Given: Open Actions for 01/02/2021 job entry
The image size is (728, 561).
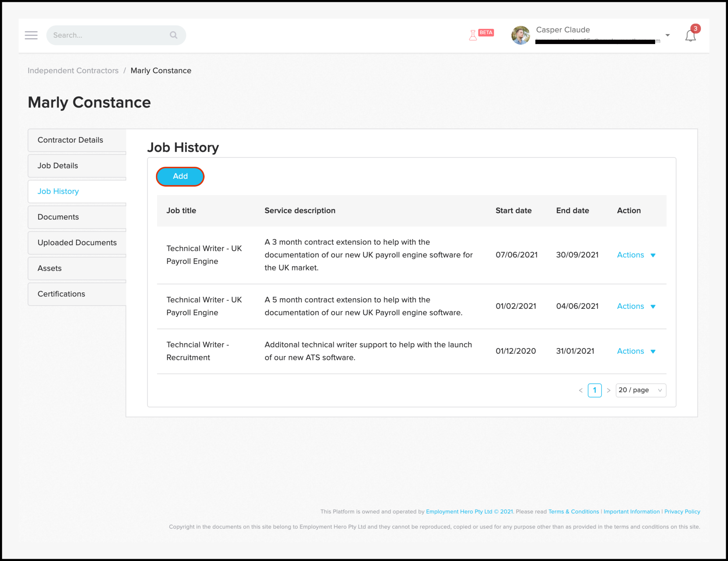Looking at the screenshot, I should (636, 306).
